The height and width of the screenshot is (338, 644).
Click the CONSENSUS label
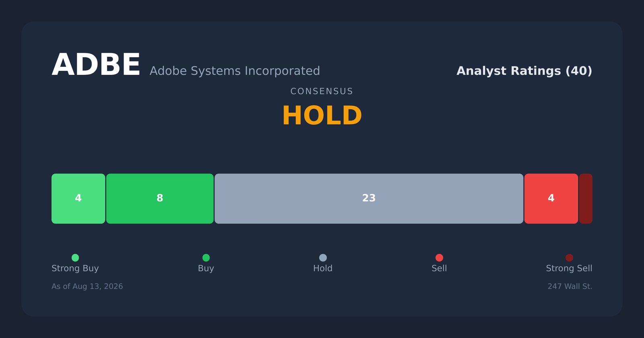[x=322, y=91]
